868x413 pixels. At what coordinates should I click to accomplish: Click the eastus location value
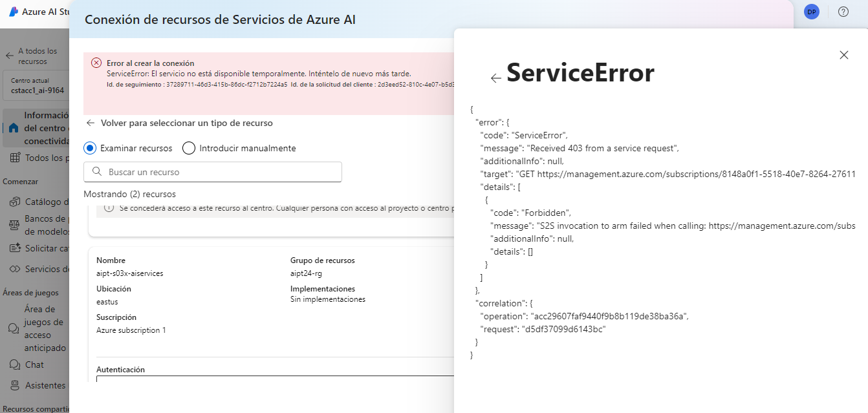107,302
